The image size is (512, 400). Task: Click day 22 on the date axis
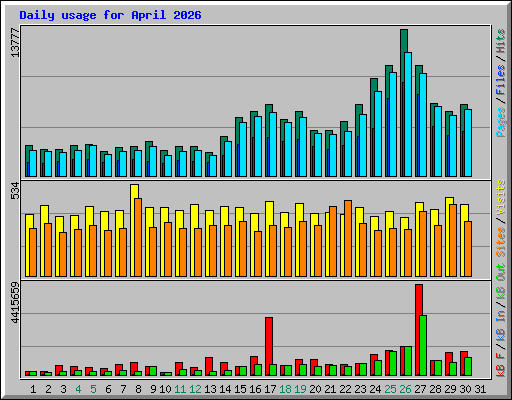345,389
